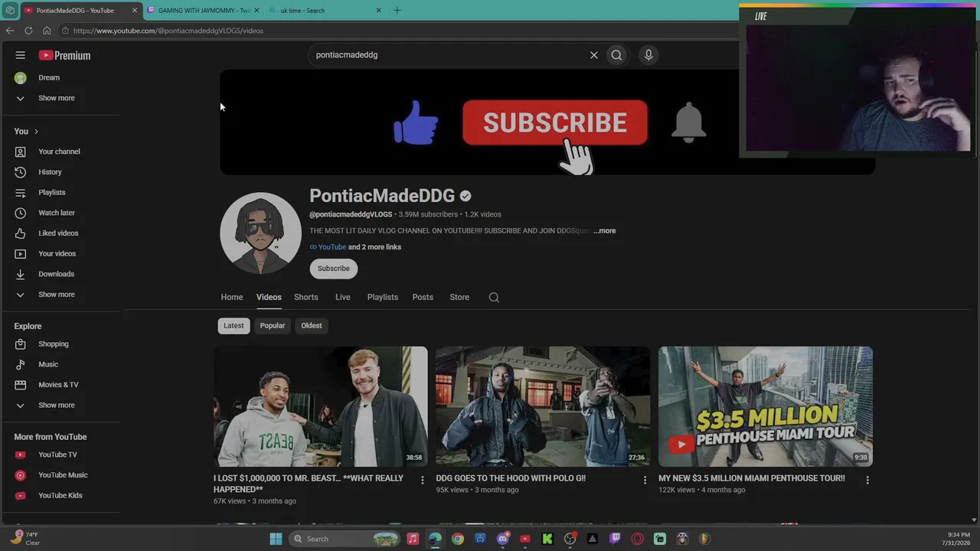The image size is (980, 551).
Task: Open Discord from the taskbar
Action: [x=502, y=539]
